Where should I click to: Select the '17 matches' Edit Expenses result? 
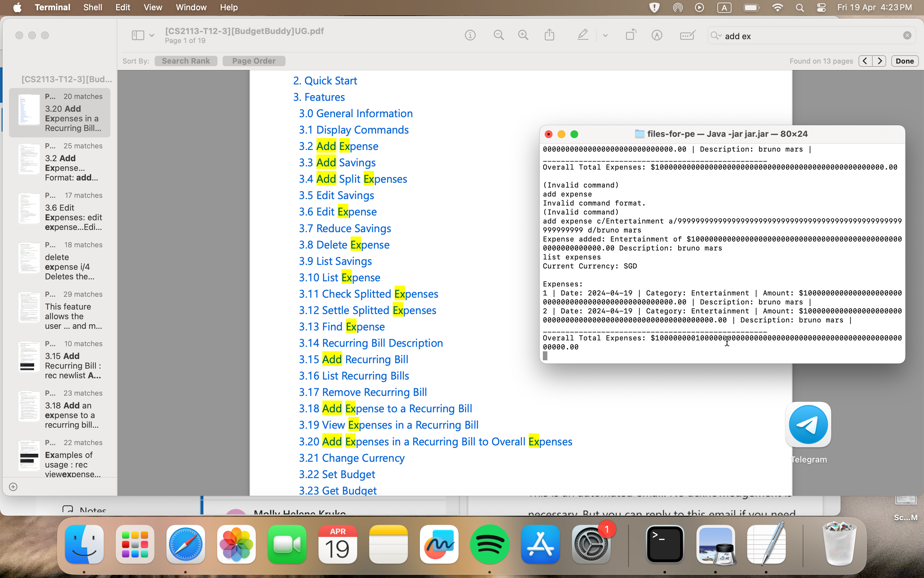click(60, 211)
